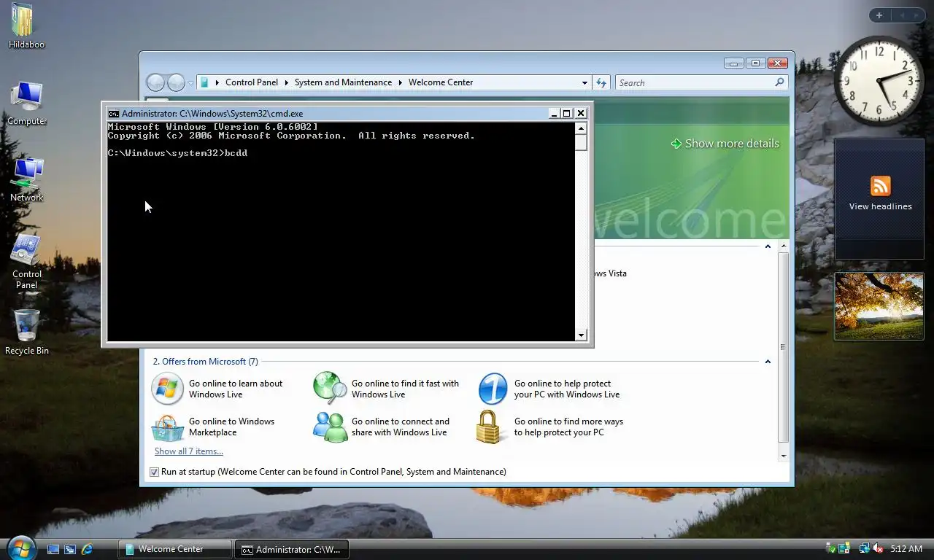Click Welcome Center in the breadcrumb
This screenshot has height=560, width=934.
click(441, 82)
